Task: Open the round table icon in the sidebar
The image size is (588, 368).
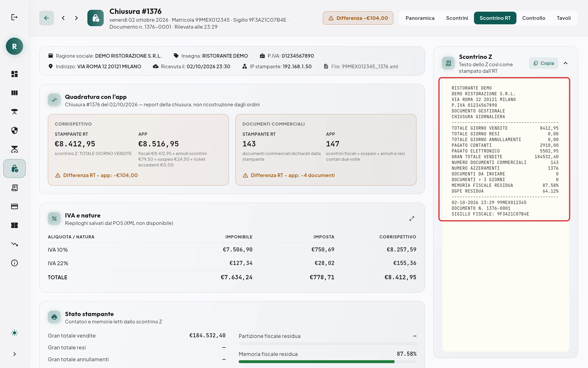Action: coord(14,112)
